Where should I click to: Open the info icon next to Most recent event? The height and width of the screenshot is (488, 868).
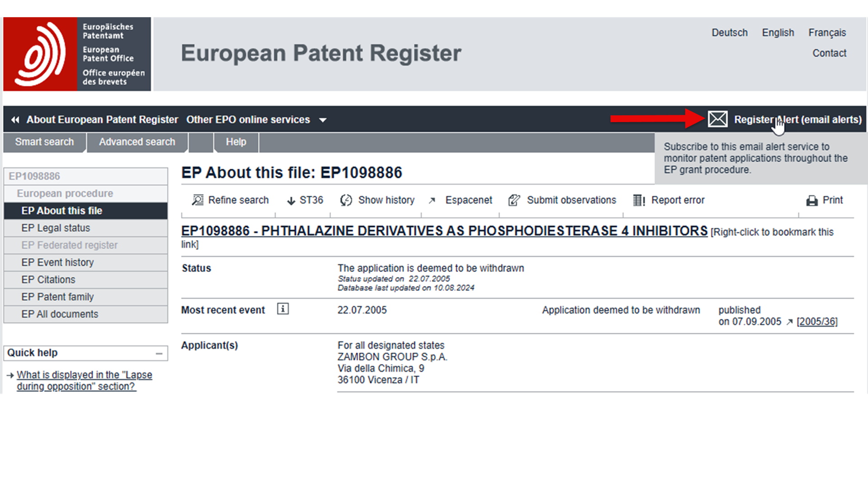(x=283, y=309)
